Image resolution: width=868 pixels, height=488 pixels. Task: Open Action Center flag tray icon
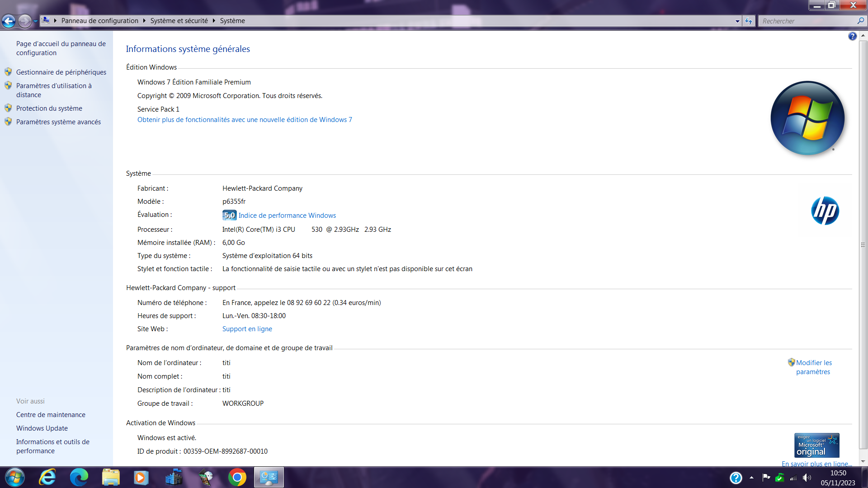coord(766,478)
